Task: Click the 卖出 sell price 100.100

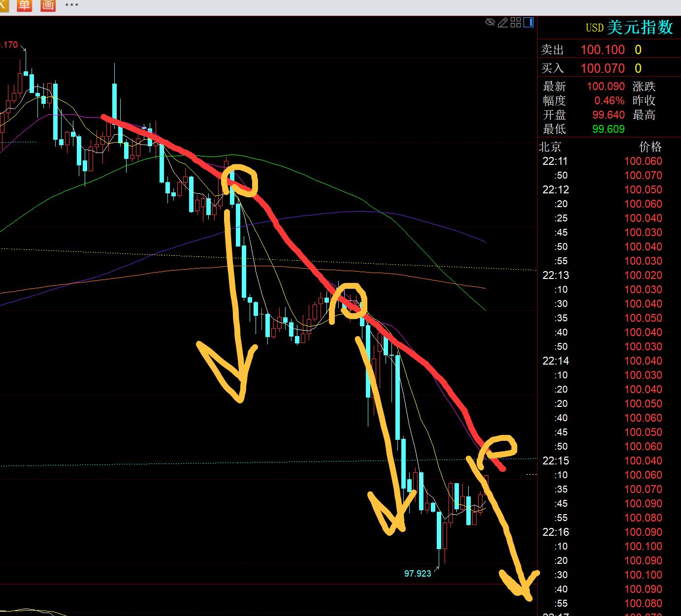Action: tap(602, 50)
